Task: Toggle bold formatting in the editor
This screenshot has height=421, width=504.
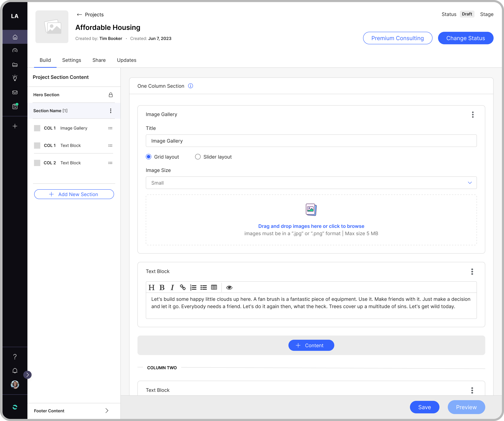Action: 162,287
